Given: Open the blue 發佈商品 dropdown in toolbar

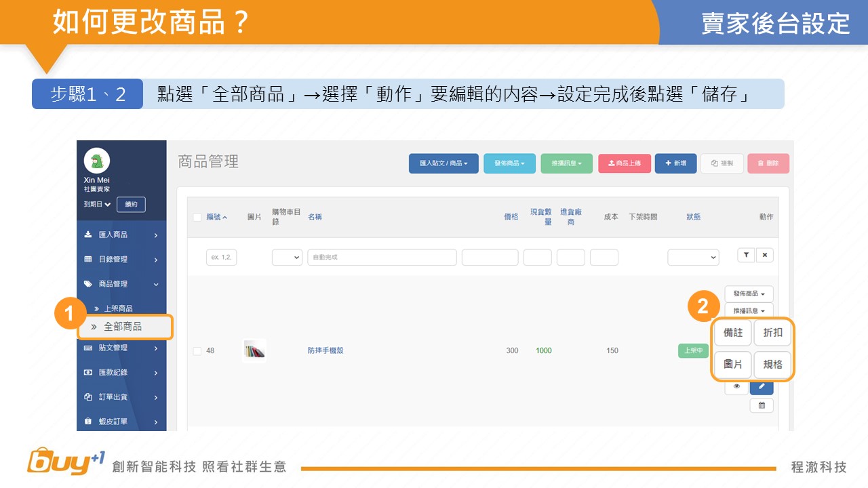Looking at the screenshot, I should (x=509, y=163).
